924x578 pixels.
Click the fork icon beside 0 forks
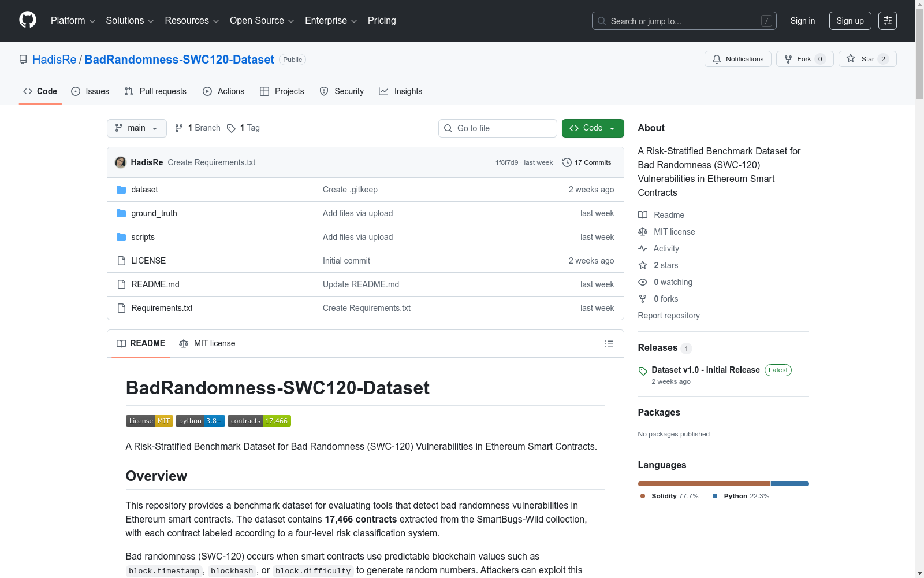(x=643, y=299)
